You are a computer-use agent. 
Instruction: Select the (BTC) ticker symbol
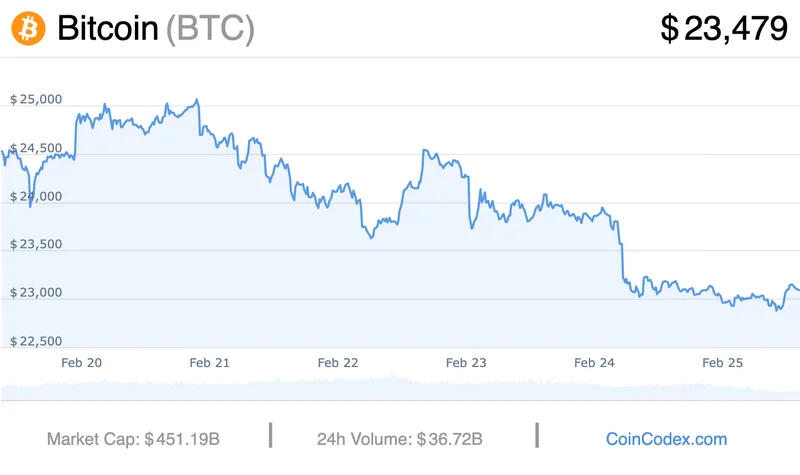coord(210,28)
